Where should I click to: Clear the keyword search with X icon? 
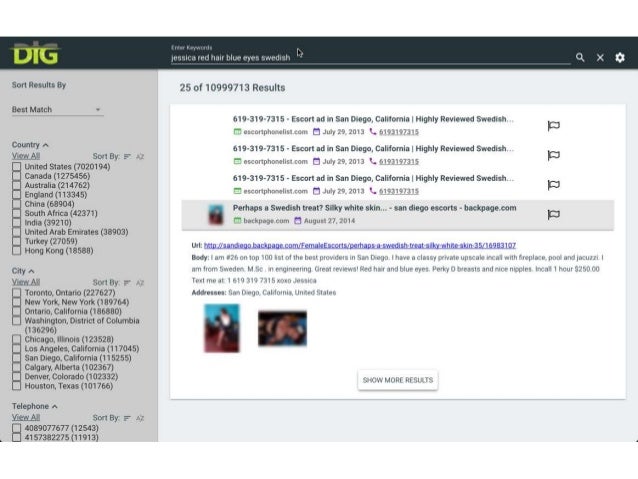coord(600,58)
